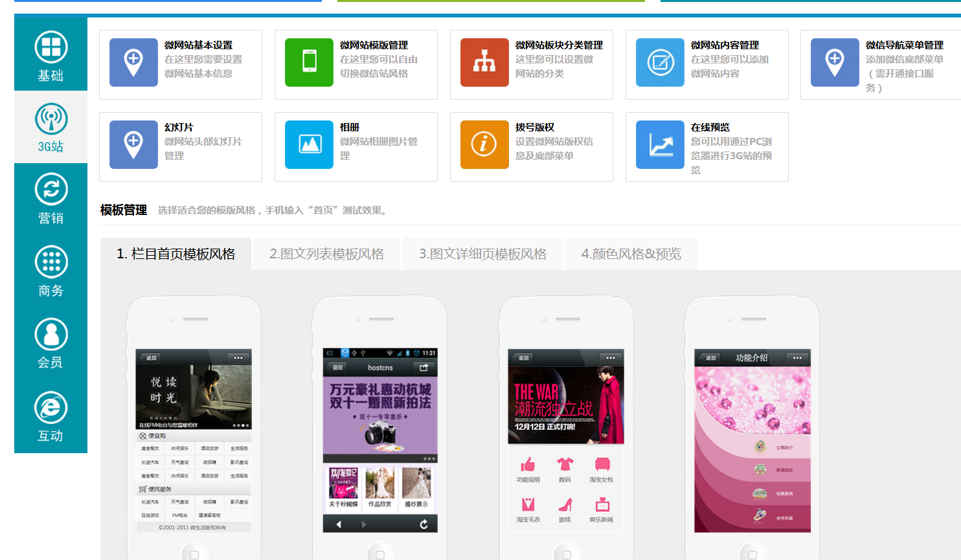
Task: Open the 营销 sidebar section
Action: (51, 199)
